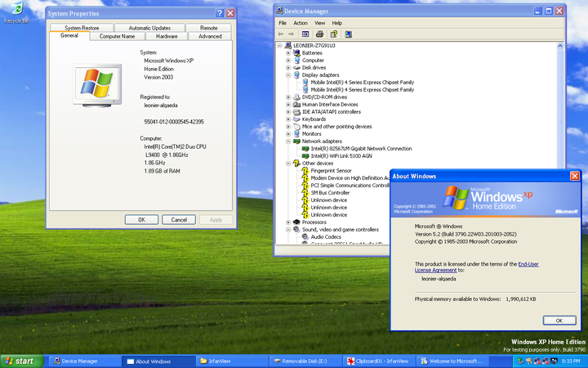Collapse Sound, video and game controllers node

coord(288,230)
